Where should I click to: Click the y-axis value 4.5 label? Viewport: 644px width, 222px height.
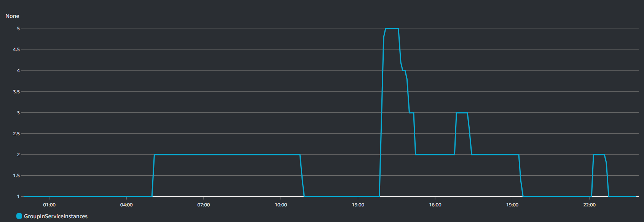click(x=16, y=50)
